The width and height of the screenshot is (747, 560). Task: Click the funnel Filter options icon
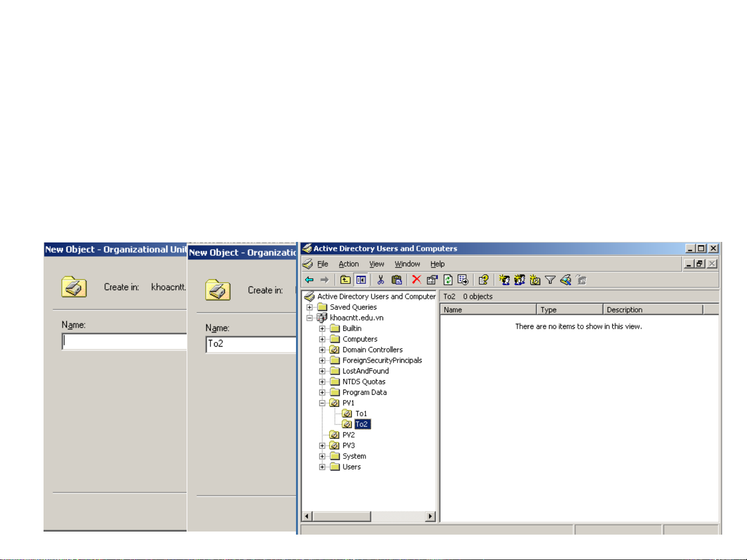point(551,280)
